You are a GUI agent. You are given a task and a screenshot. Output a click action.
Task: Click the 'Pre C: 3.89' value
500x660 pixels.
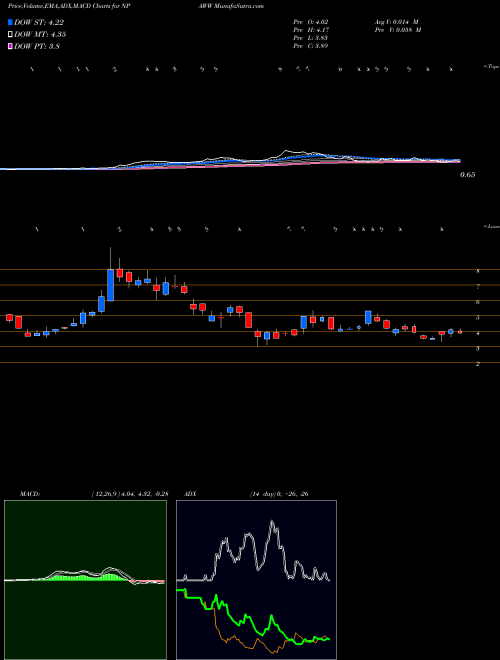(311, 46)
